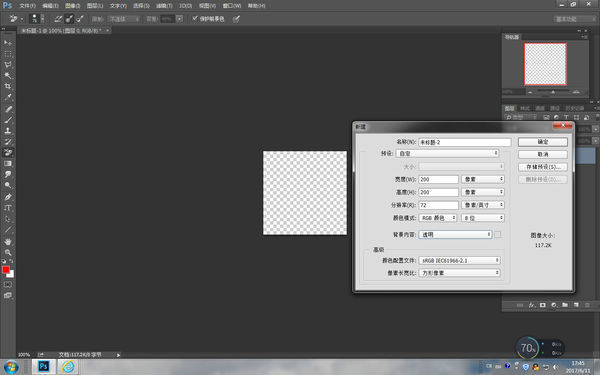This screenshot has width=600, height=375.
Task: Open the 8 bit depth dropdown
Action: 483,218
